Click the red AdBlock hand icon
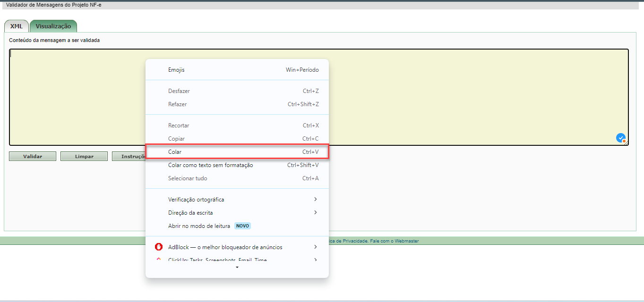Screen dimensions: 644x302 point(159,247)
